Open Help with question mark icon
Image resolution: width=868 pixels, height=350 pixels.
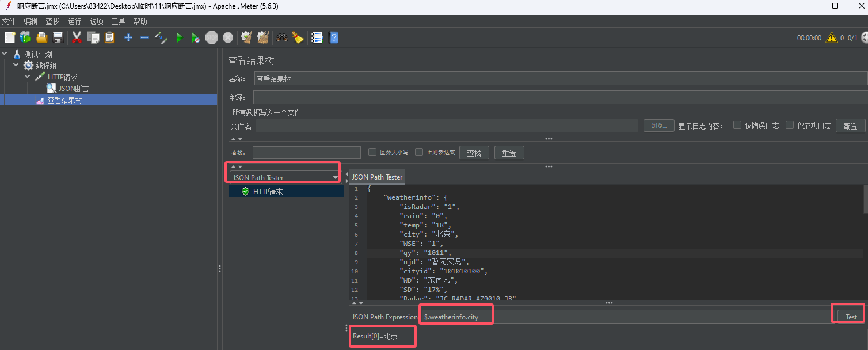(x=333, y=37)
